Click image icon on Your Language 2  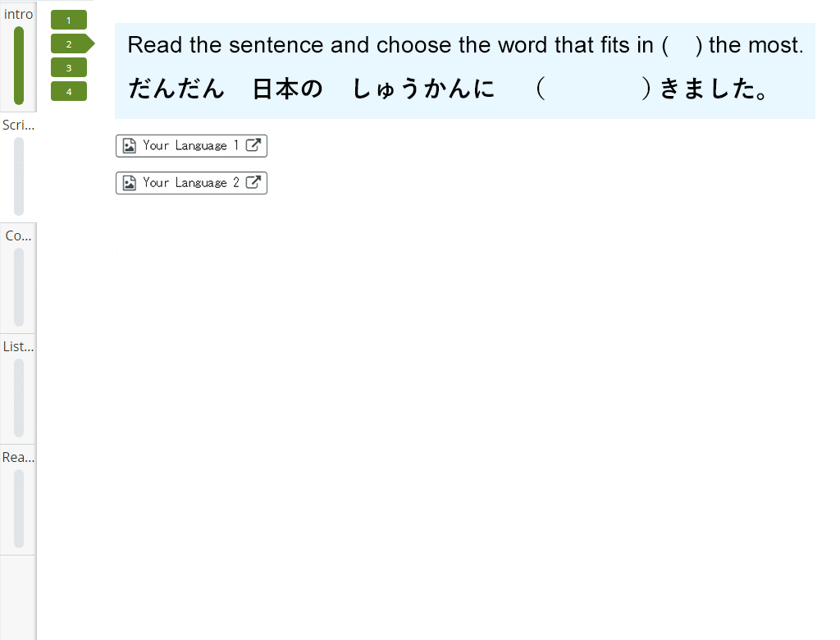coord(129,183)
